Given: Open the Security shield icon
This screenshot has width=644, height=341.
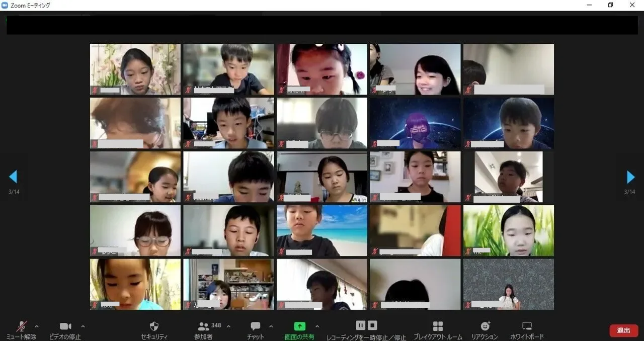Looking at the screenshot, I should 154,326.
